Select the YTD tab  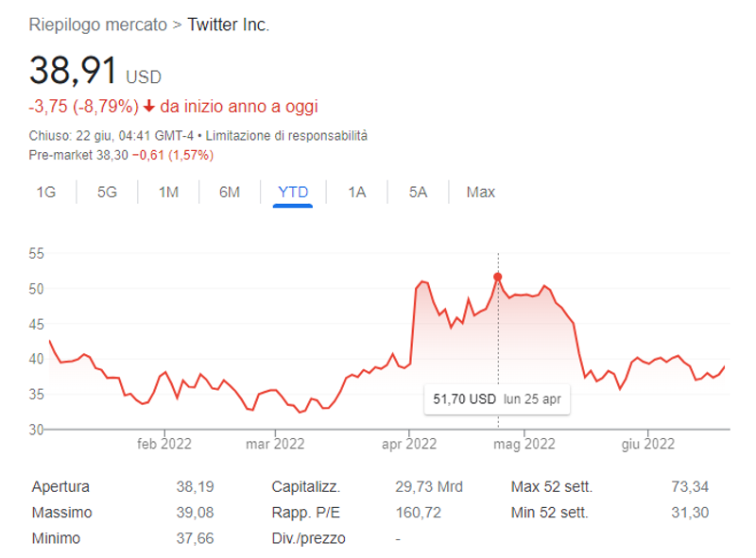(293, 192)
